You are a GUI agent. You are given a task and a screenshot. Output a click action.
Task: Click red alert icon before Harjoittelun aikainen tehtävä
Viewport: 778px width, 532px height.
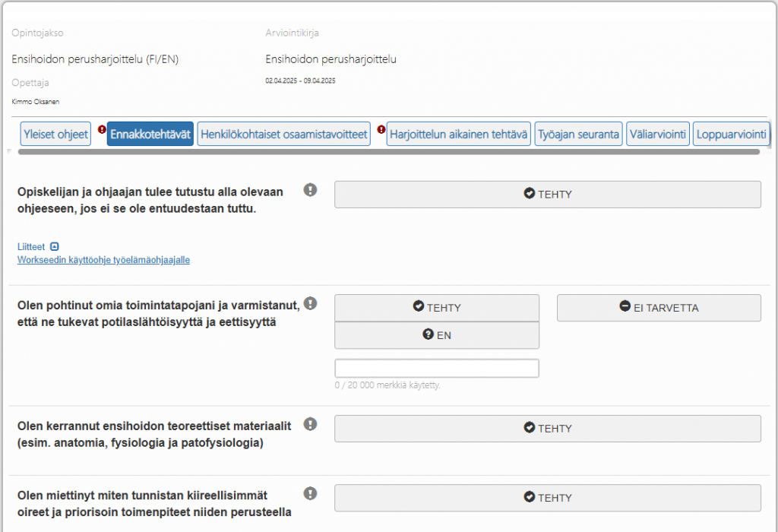[x=381, y=130]
